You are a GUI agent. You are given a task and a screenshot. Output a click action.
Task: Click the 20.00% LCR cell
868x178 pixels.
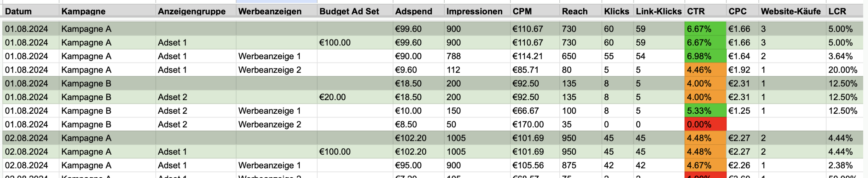pos(844,70)
